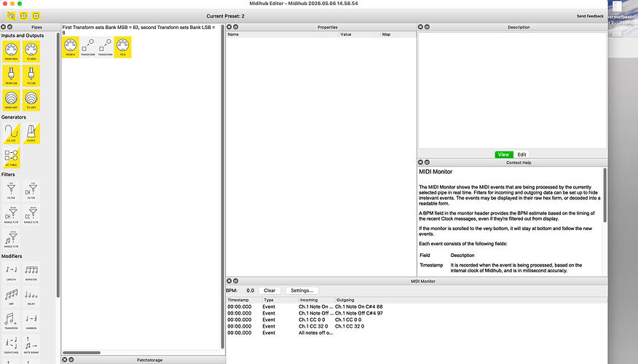Click the crossed-out connection toolbar icon
The width and height of the screenshot is (638, 364).
click(x=12, y=16)
